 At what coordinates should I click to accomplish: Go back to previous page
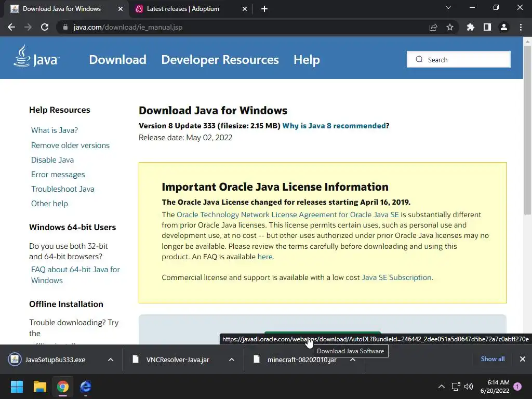(11, 27)
